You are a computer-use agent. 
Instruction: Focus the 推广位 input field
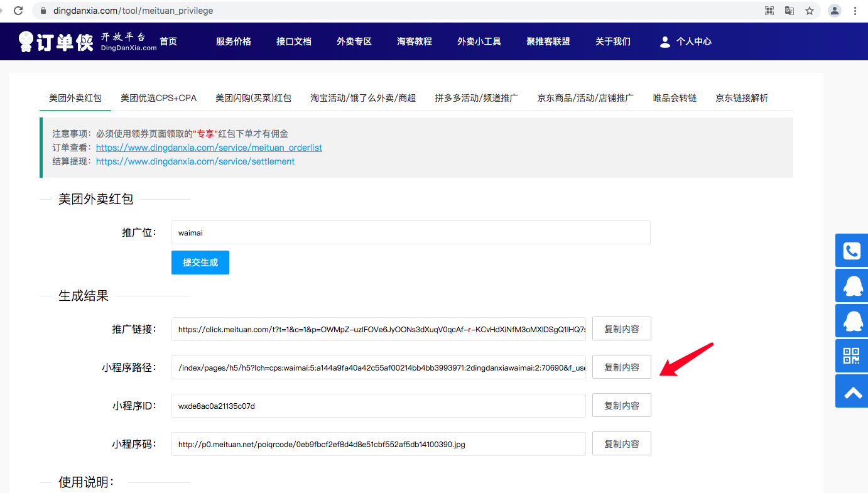[411, 232]
